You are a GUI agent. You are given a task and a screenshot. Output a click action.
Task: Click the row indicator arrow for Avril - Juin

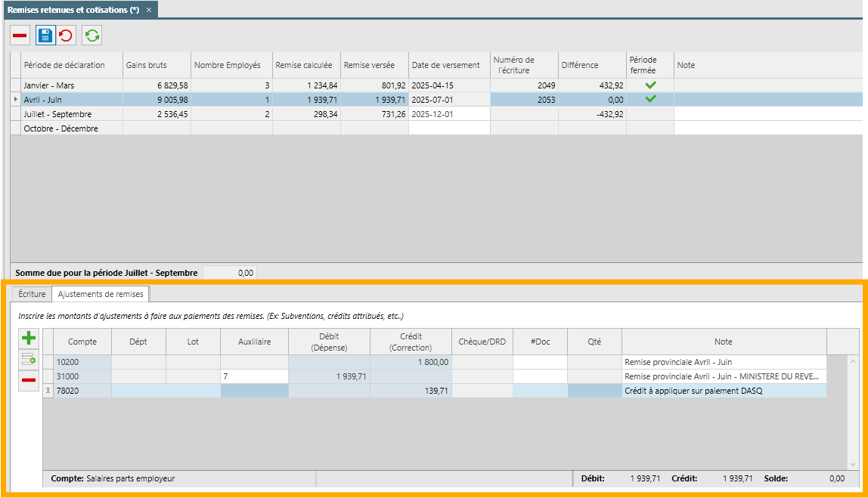coord(15,100)
